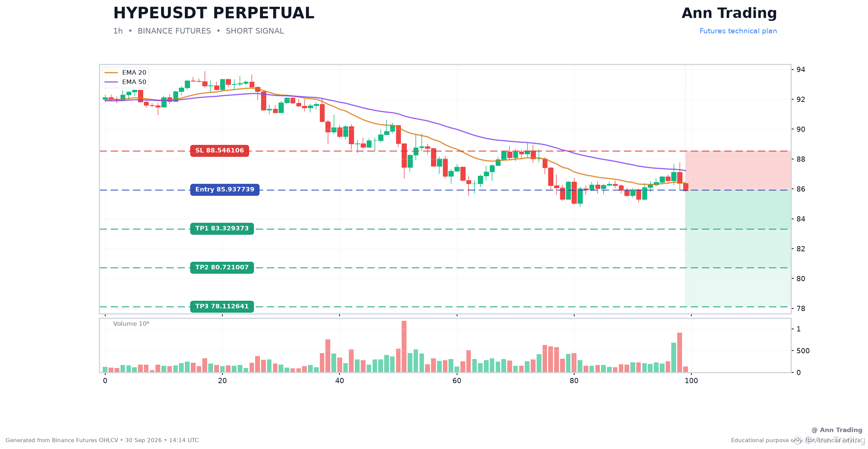
Task: Click the HYPEUSDT PERPETUAL title
Action: pos(213,13)
